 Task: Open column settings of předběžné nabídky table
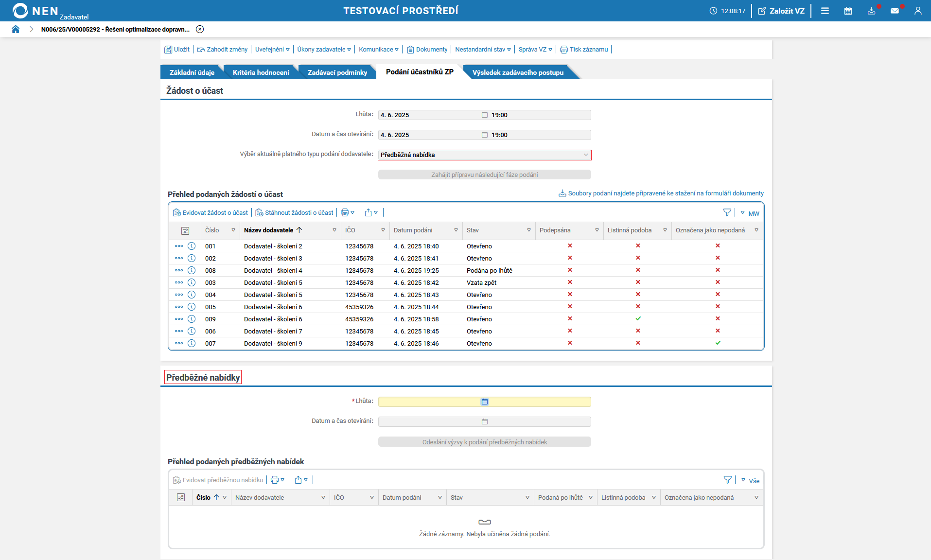pos(181,498)
